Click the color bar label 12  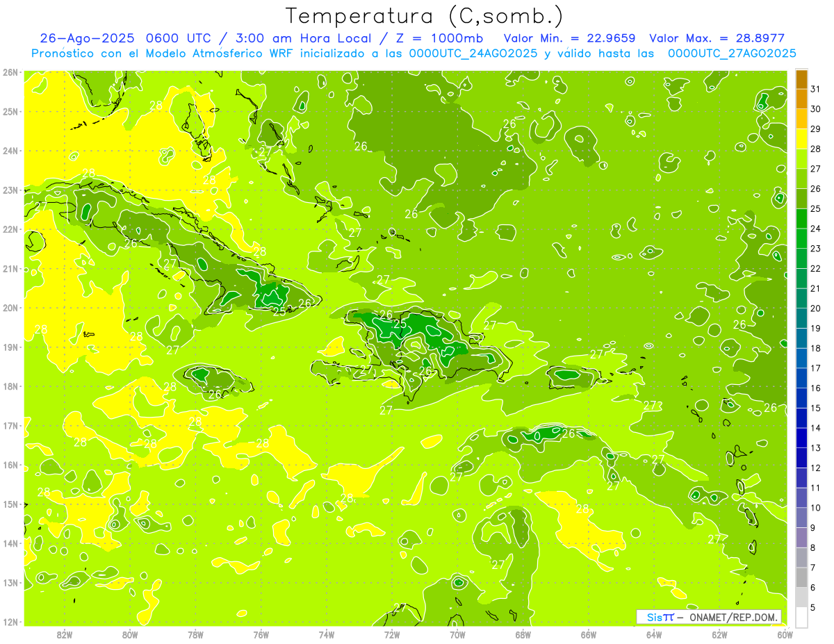[x=816, y=468]
